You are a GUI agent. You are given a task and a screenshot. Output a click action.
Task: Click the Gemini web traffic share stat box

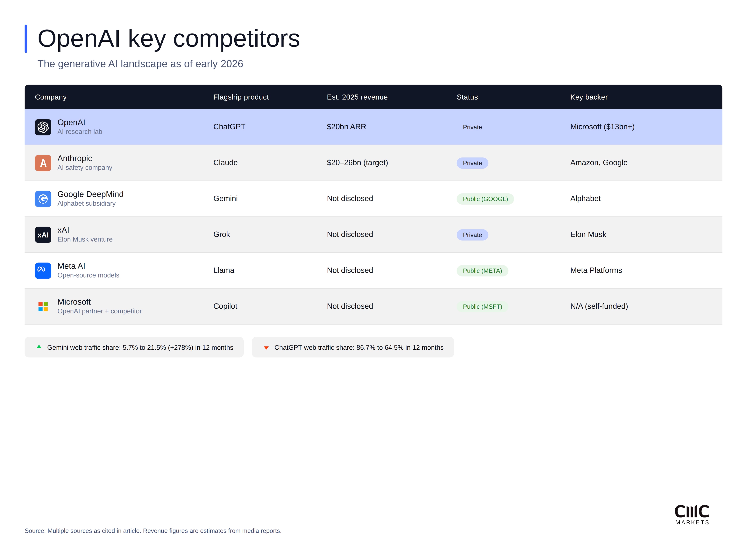(x=134, y=347)
